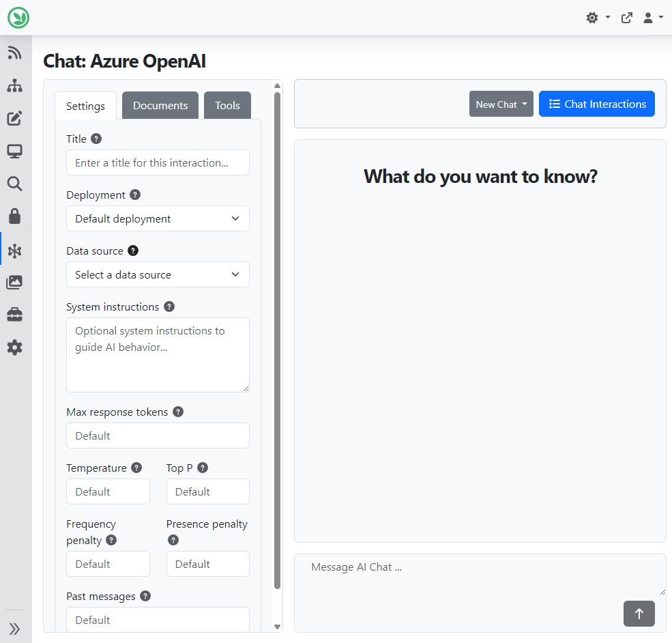Focus the System instructions textarea
The height and width of the screenshot is (643, 672).
click(x=158, y=355)
